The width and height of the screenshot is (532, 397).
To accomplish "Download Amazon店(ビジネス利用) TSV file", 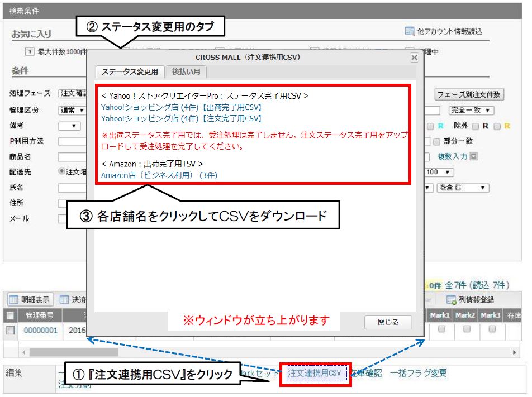I will pyautogui.click(x=159, y=175).
